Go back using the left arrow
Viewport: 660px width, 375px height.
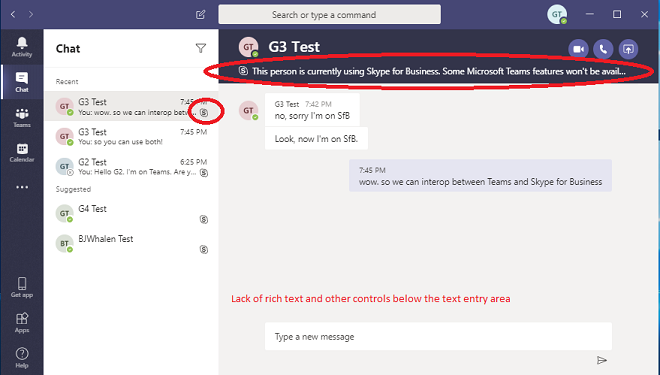click(13, 14)
